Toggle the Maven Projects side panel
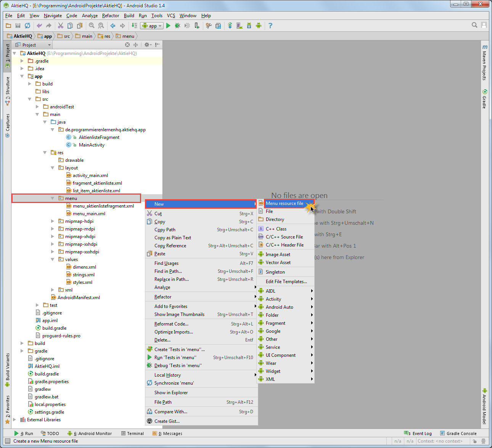The height and width of the screenshot is (448, 492). pyautogui.click(x=484, y=63)
